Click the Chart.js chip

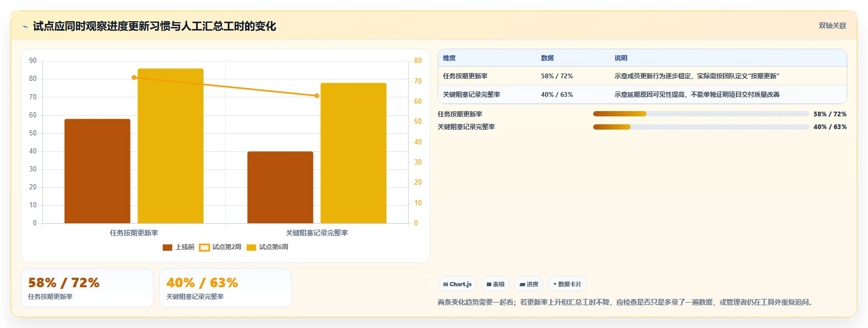click(x=457, y=284)
